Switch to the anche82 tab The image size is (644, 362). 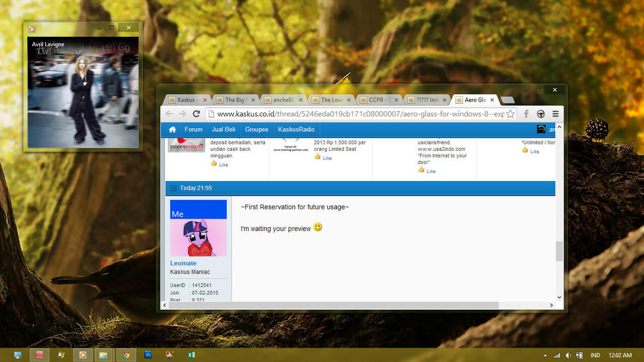pyautogui.click(x=283, y=100)
